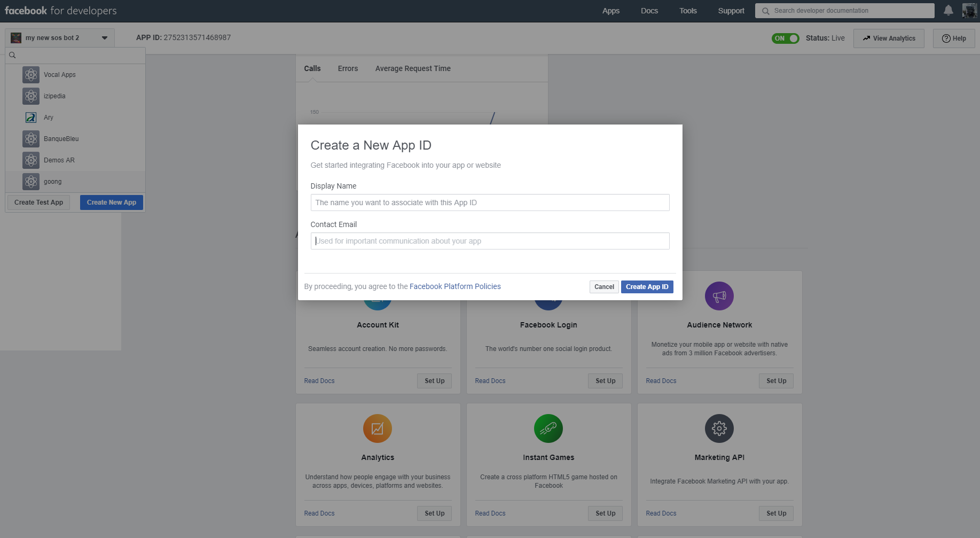This screenshot has height=538, width=980.
Task: Click Set Up for Account Kit
Action: [434, 381]
